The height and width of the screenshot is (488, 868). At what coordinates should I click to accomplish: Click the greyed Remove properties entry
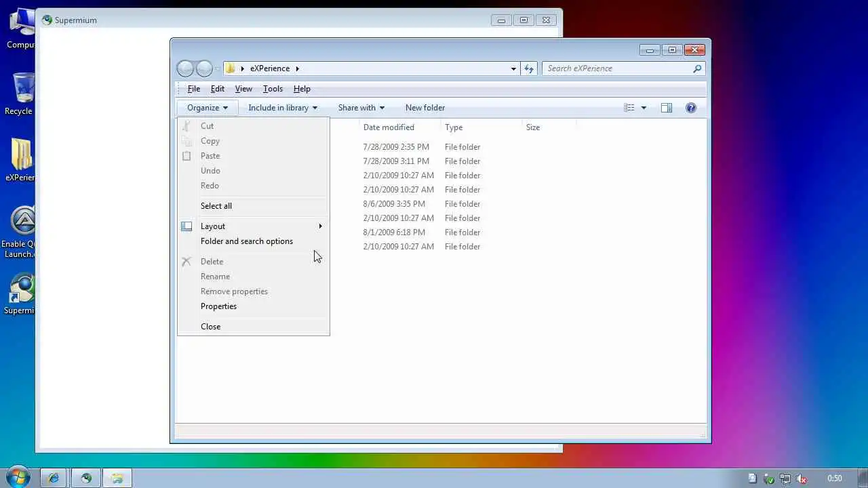253,291
